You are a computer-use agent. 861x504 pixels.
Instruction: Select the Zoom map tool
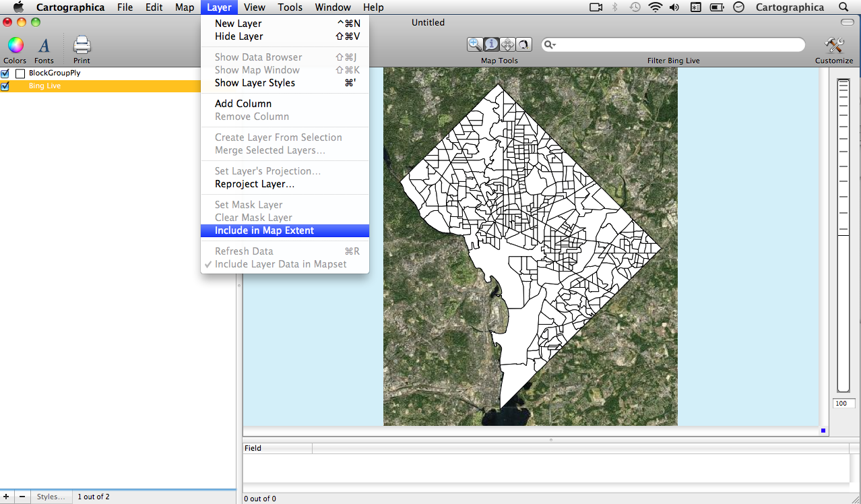tap(475, 44)
